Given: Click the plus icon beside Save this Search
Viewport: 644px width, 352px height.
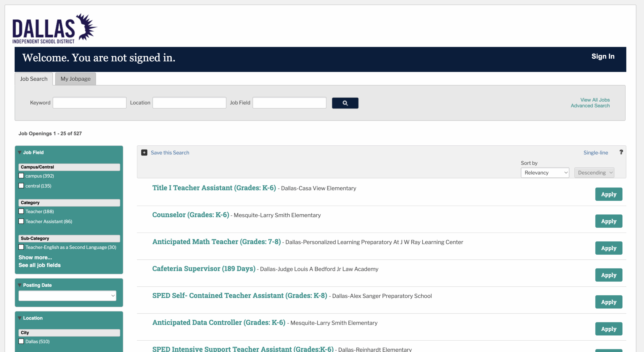Looking at the screenshot, I should click(x=144, y=152).
